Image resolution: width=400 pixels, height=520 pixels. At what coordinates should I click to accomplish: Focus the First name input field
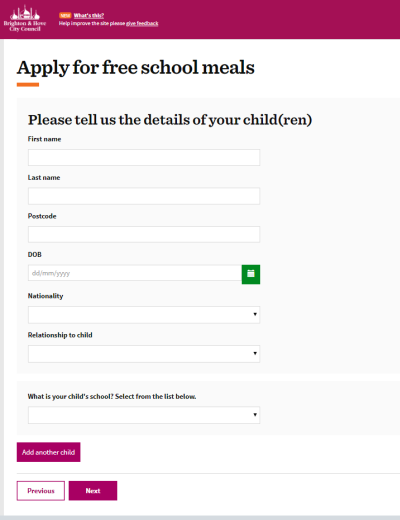click(x=144, y=157)
